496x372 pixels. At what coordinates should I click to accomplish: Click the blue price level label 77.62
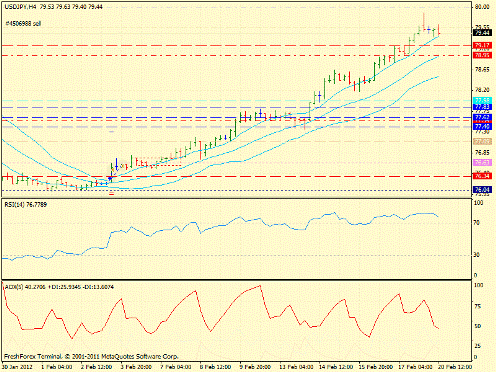tap(482, 117)
